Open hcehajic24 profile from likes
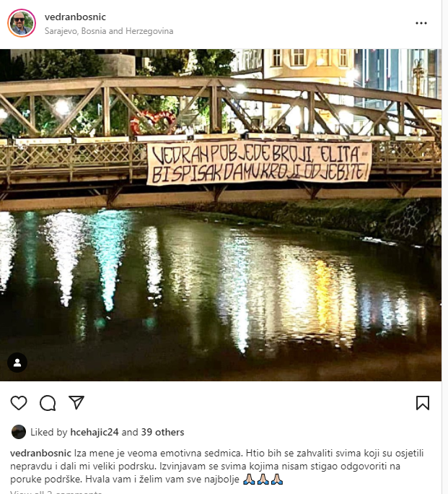This screenshot has height=494, width=448. pyautogui.click(x=95, y=432)
